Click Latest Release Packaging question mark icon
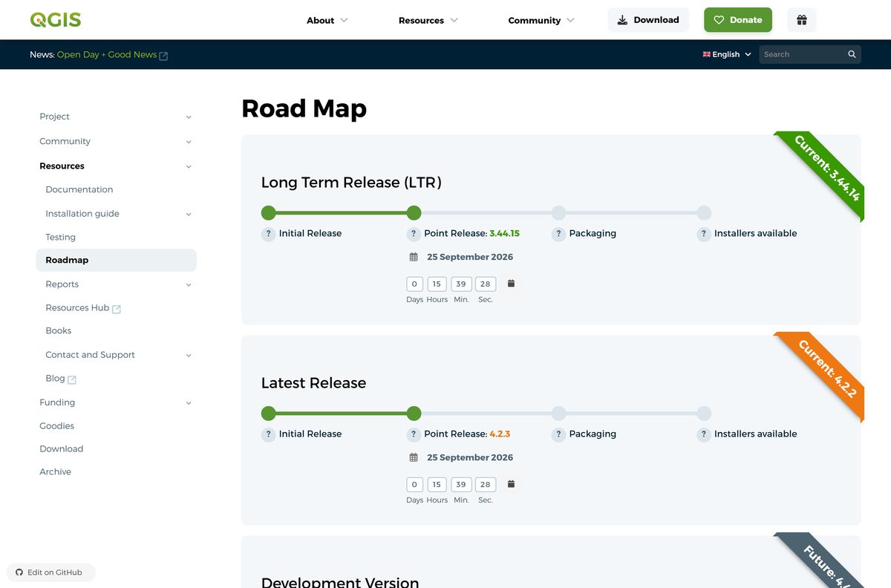Image resolution: width=891 pixels, height=588 pixels. pyautogui.click(x=558, y=434)
